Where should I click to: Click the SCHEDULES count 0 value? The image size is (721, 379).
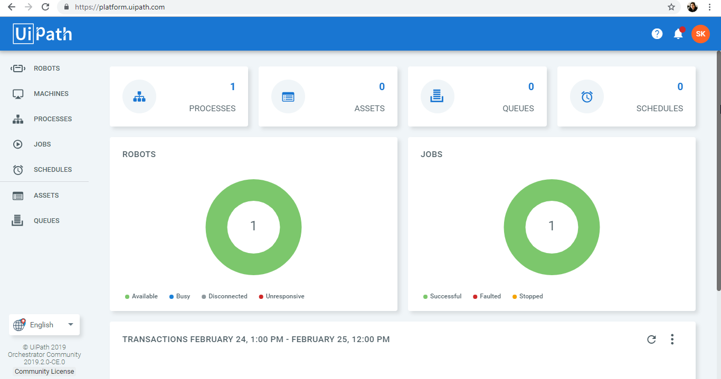coord(680,86)
